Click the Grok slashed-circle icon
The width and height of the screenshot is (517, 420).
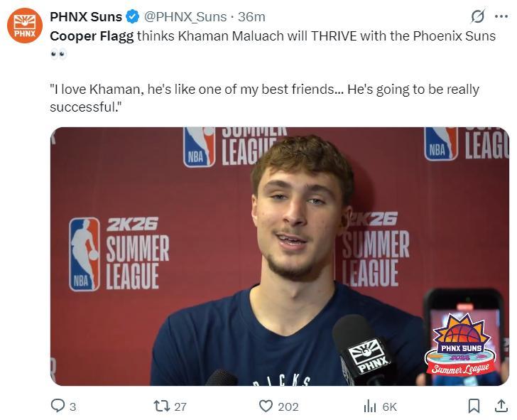click(478, 16)
